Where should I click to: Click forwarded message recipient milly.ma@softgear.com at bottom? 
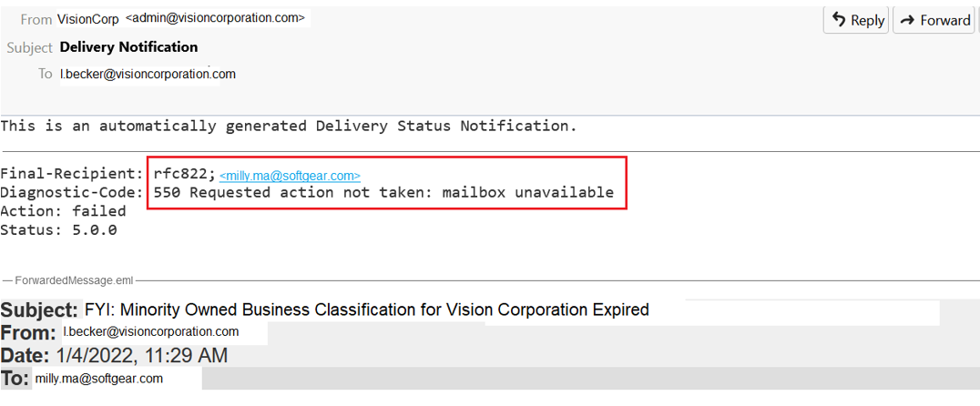click(98, 379)
